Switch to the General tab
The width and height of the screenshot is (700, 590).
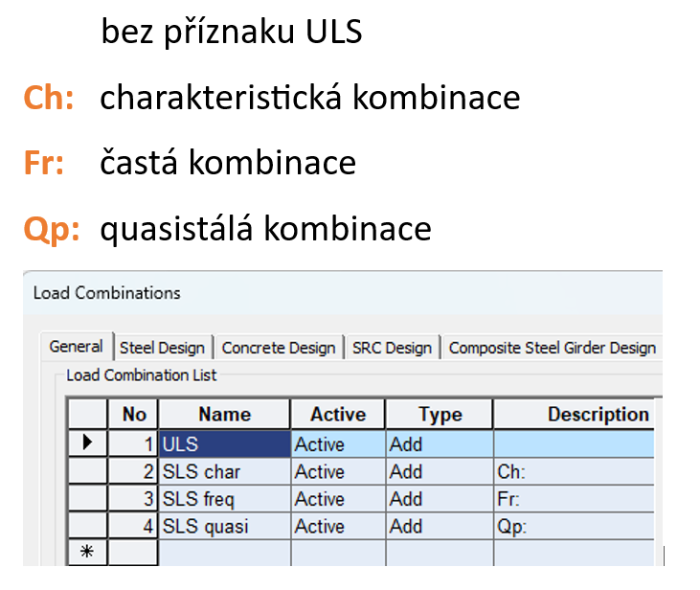(77, 347)
